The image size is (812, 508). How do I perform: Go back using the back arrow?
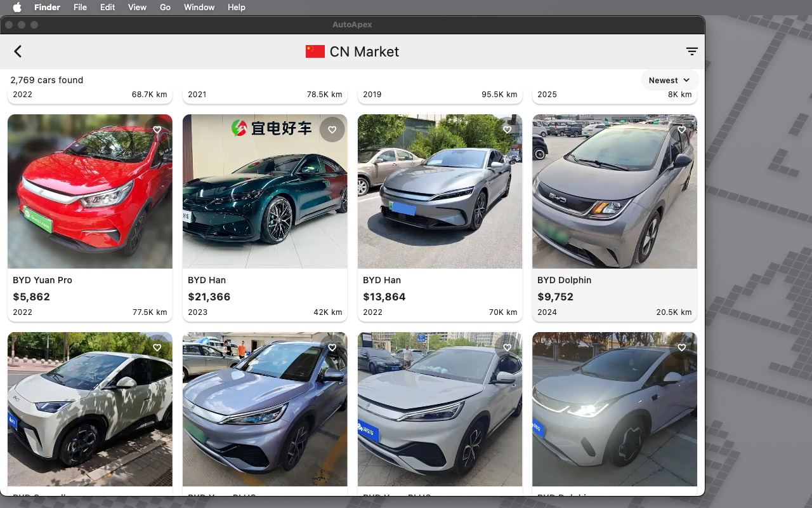pyautogui.click(x=18, y=51)
